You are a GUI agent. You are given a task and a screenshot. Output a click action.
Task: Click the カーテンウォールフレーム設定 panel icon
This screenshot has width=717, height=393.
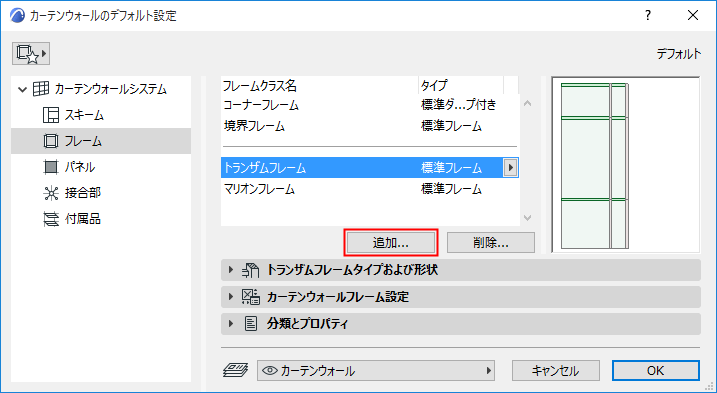tap(251, 297)
